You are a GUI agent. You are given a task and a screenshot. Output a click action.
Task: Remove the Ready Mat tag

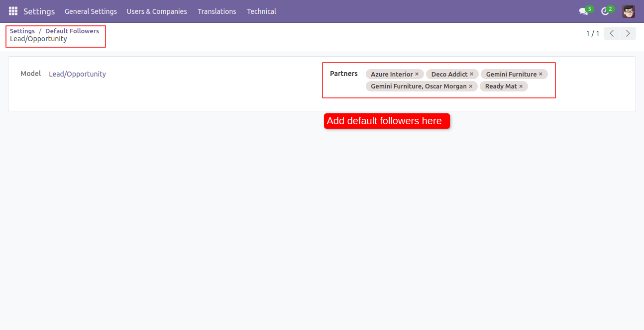click(x=521, y=86)
